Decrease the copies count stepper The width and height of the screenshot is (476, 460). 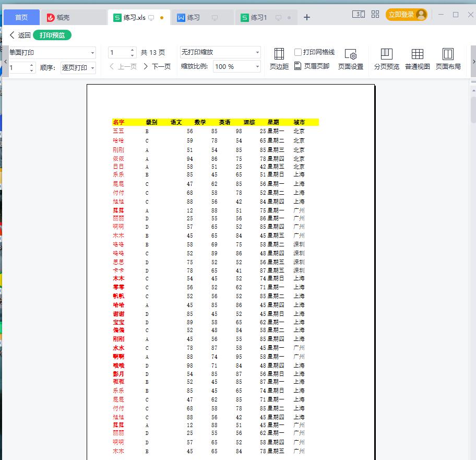[31, 70]
